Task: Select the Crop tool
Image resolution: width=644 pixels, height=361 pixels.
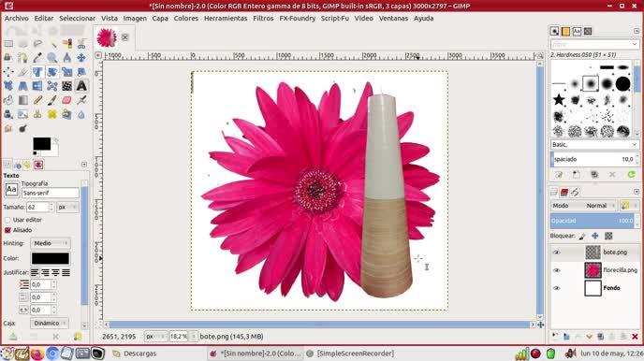Action: pos(23,72)
